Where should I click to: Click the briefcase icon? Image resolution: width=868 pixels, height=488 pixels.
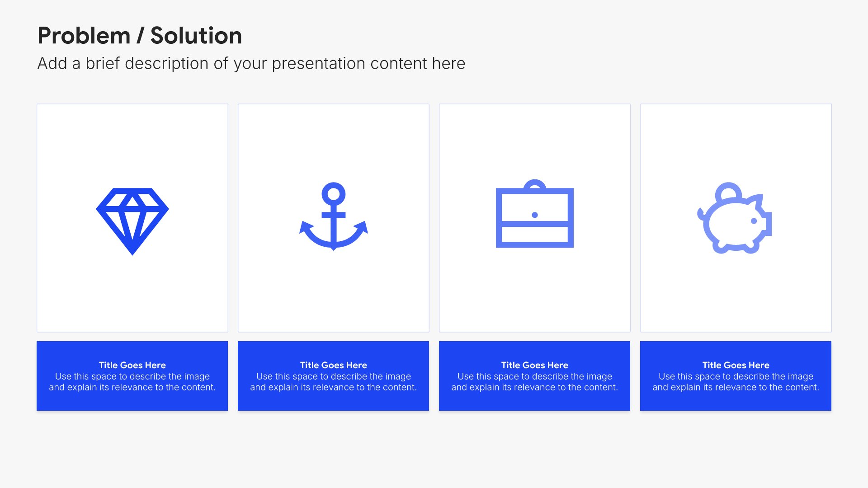(x=535, y=214)
